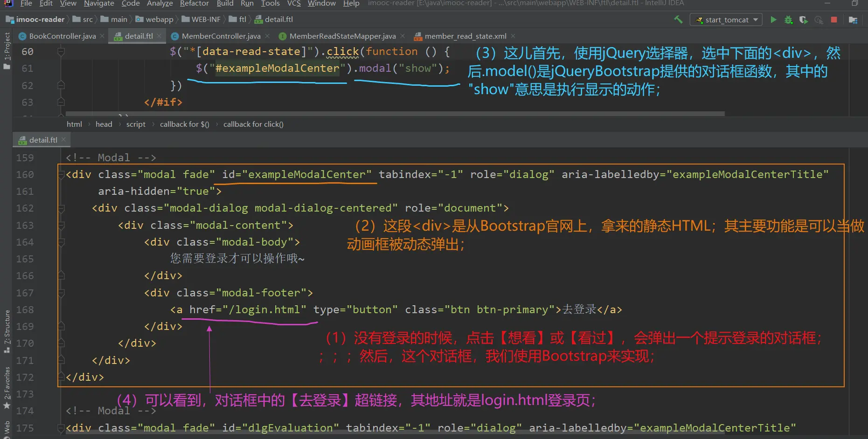Collapse the code fold at line 60
Screen dimensions: 868x439
point(61,52)
